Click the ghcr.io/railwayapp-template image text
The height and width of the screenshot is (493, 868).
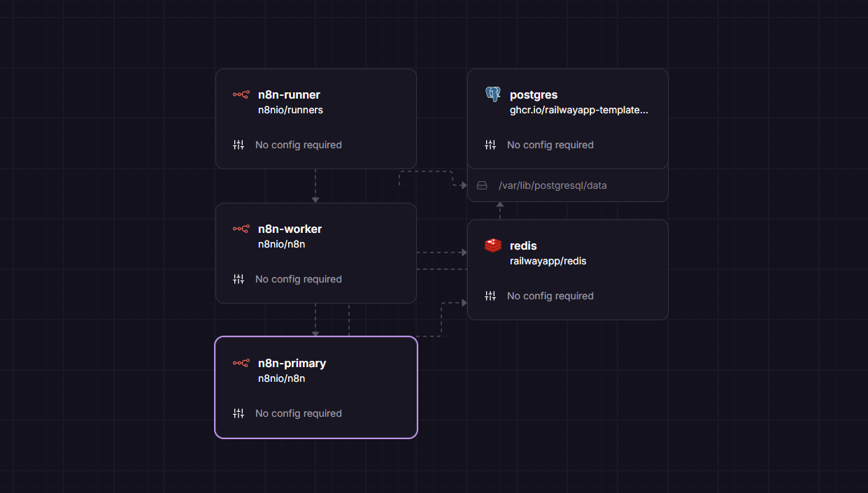pyautogui.click(x=579, y=110)
